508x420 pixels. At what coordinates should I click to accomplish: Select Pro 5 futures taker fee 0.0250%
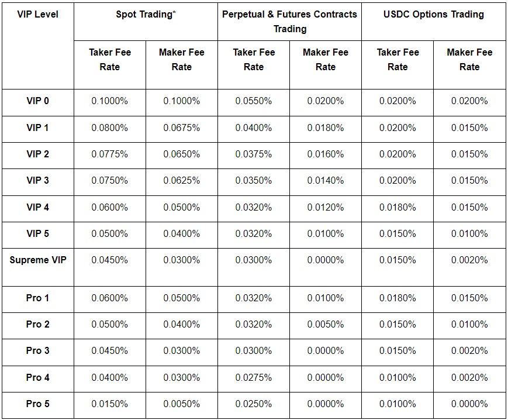click(x=253, y=404)
